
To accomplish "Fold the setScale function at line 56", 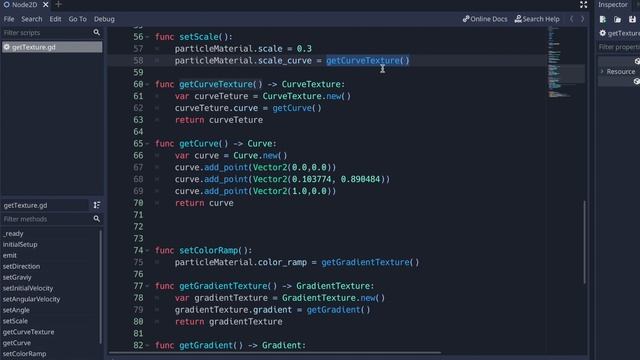I will point(147,37).
